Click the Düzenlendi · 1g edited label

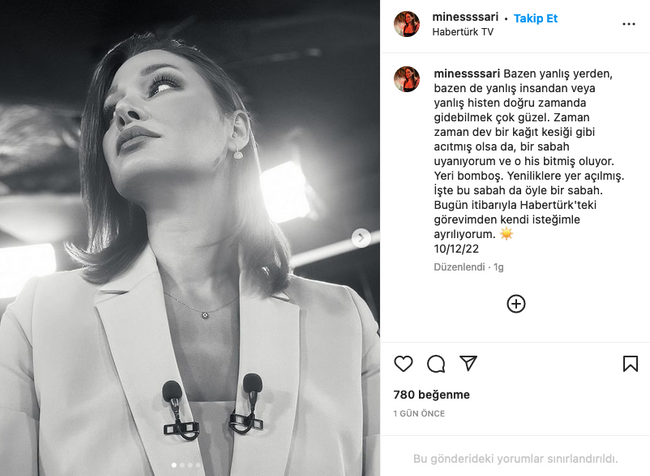468,268
